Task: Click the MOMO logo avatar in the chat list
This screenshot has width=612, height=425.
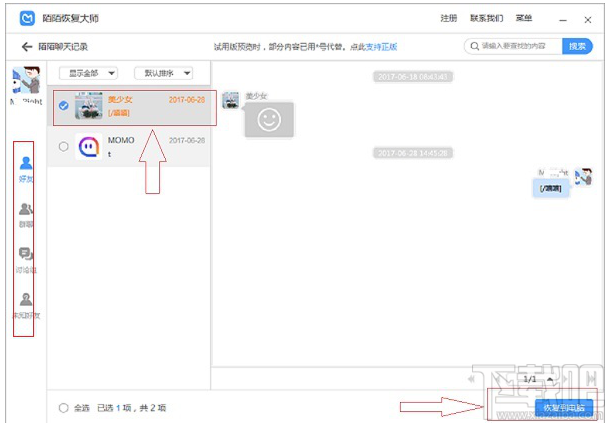Action: pos(89,146)
